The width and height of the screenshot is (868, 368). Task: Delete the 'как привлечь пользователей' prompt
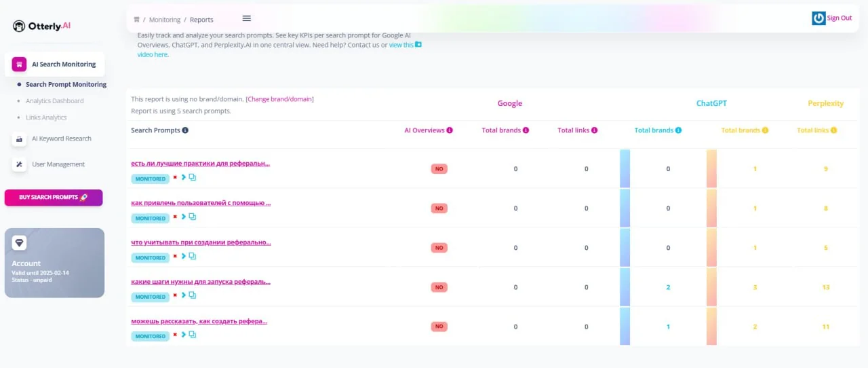coord(175,217)
